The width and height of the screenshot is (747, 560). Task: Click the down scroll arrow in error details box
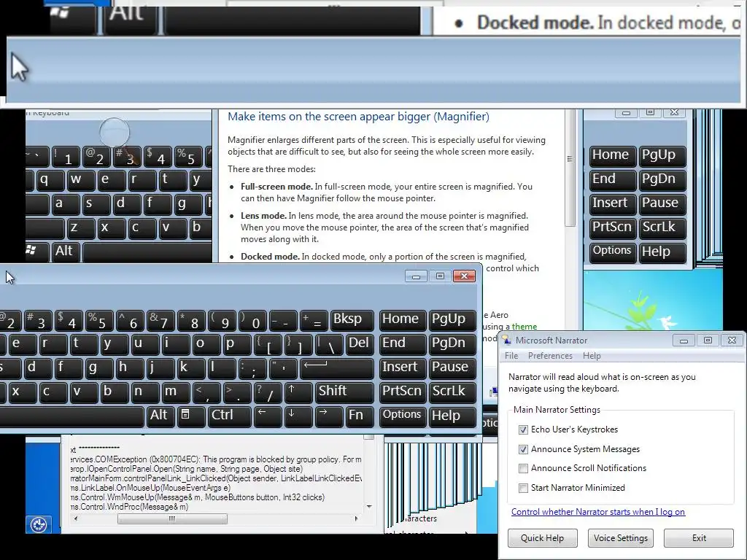pos(368,507)
